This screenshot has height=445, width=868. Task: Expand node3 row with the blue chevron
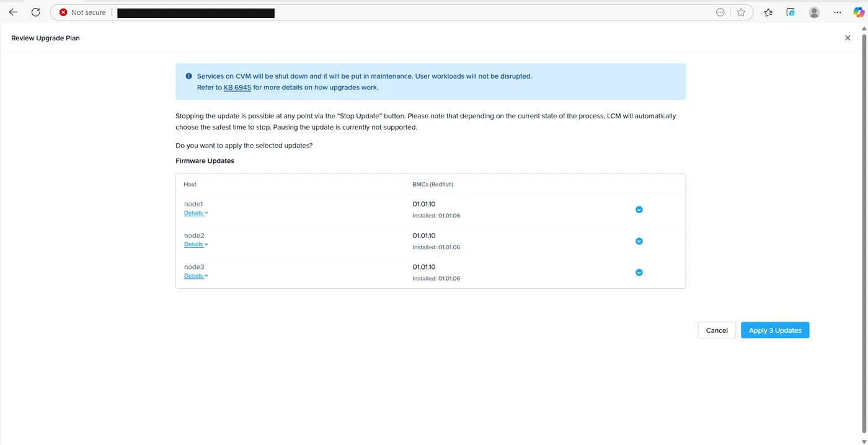[x=639, y=273]
